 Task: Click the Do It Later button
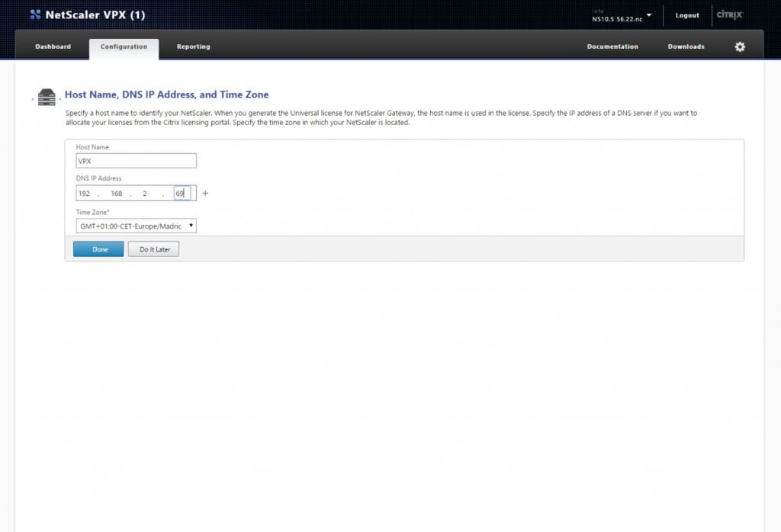click(x=153, y=248)
